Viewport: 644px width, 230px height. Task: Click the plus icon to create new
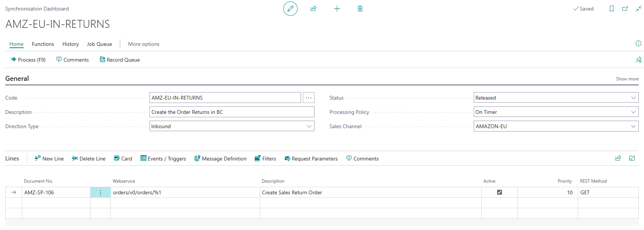click(337, 9)
